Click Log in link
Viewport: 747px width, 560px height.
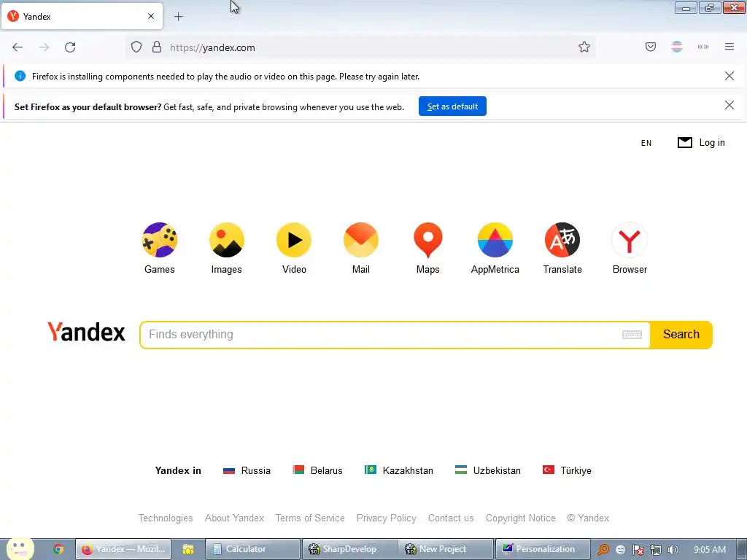coord(712,142)
